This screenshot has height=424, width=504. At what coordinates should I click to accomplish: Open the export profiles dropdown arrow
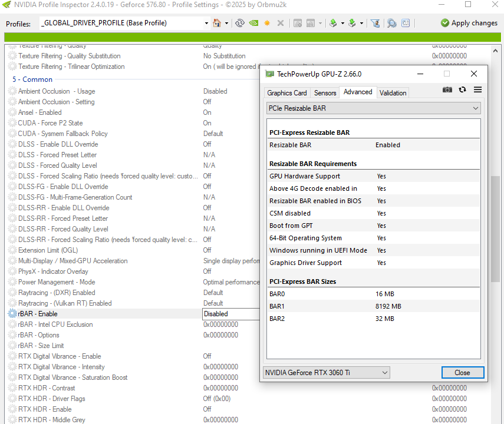(342, 23)
